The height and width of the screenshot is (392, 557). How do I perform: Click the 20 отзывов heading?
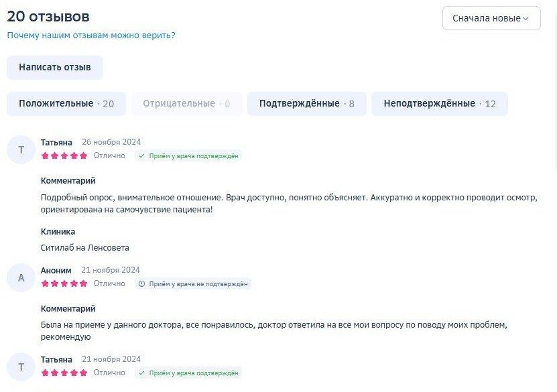click(48, 16)
